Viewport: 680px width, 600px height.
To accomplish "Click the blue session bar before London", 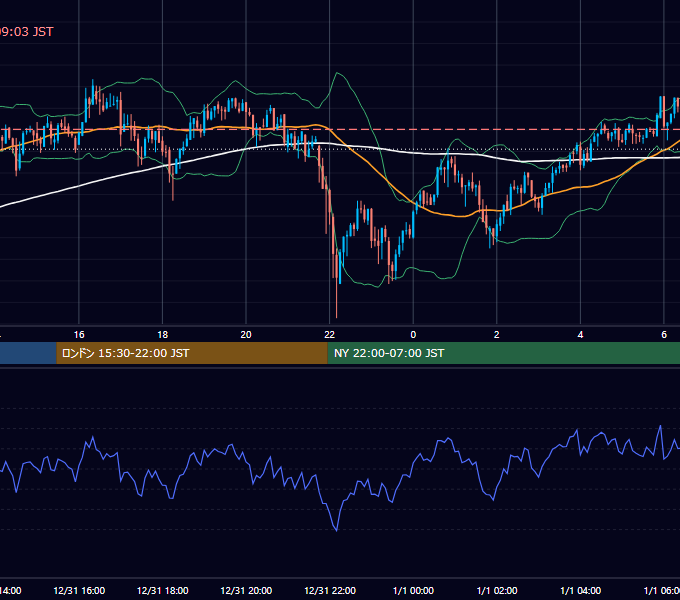I will (28, 353).
